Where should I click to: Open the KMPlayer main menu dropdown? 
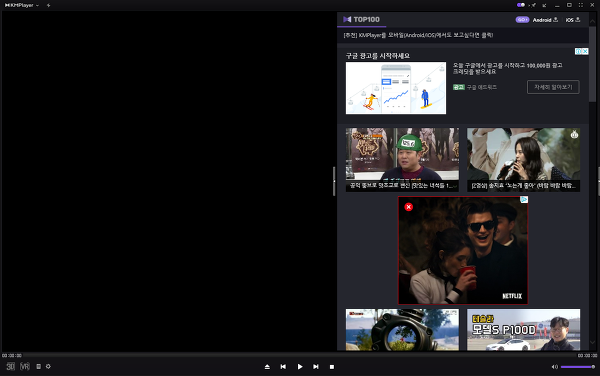coord(22,5)
